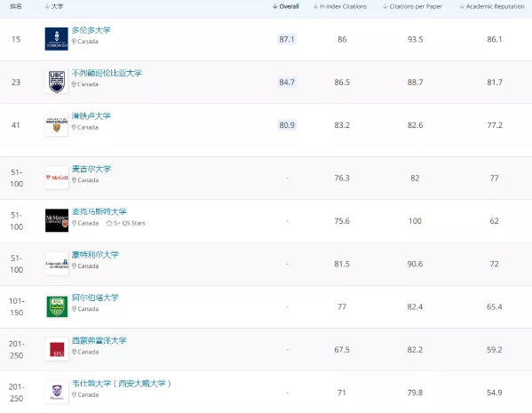
Task: Open the 不列颠哥伦比亚大学 link
Action: pos(107,73)
